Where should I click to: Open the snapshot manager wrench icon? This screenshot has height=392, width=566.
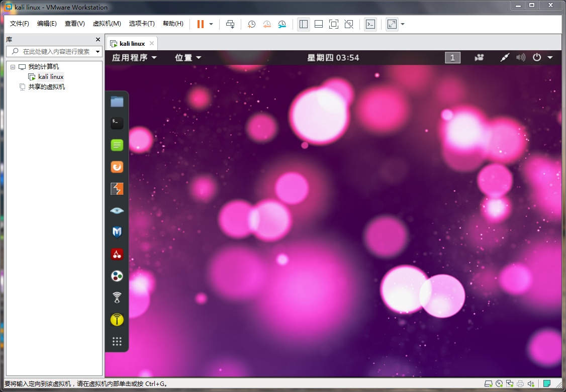pyautogui.click(x=282, y=24)
